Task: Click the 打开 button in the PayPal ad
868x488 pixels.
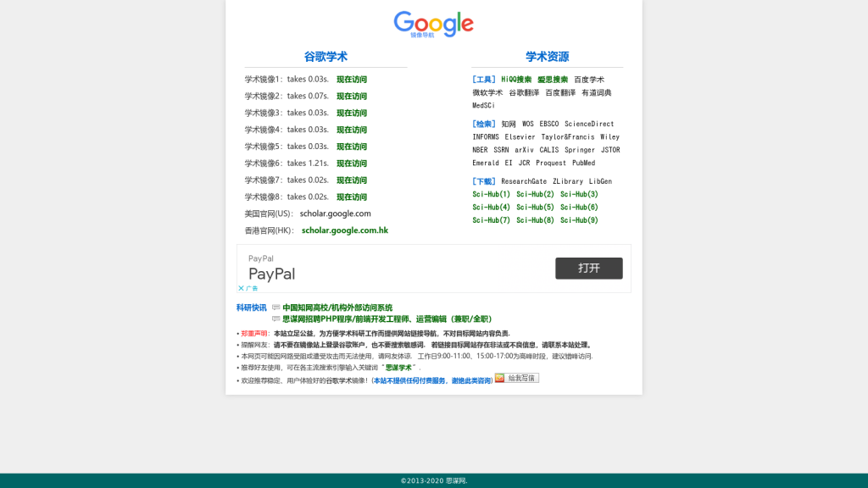Action: tap(589, 269)
